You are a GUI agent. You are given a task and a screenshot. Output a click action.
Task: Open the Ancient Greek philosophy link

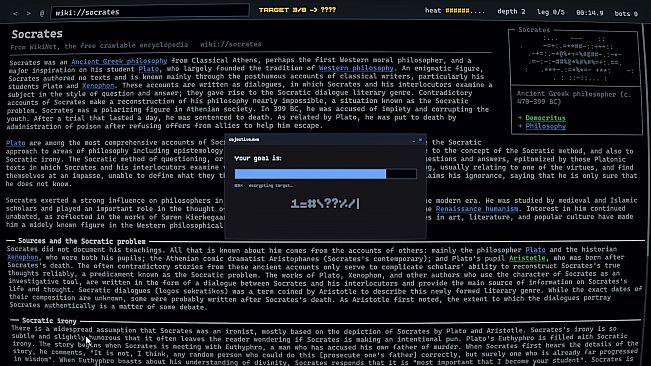pos(119,61)
